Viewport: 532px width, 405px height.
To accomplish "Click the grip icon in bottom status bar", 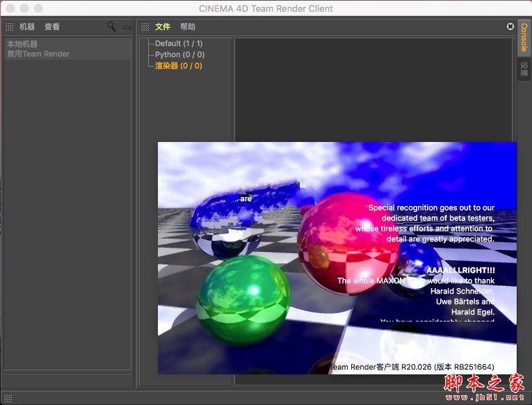I will click(8, 398).
